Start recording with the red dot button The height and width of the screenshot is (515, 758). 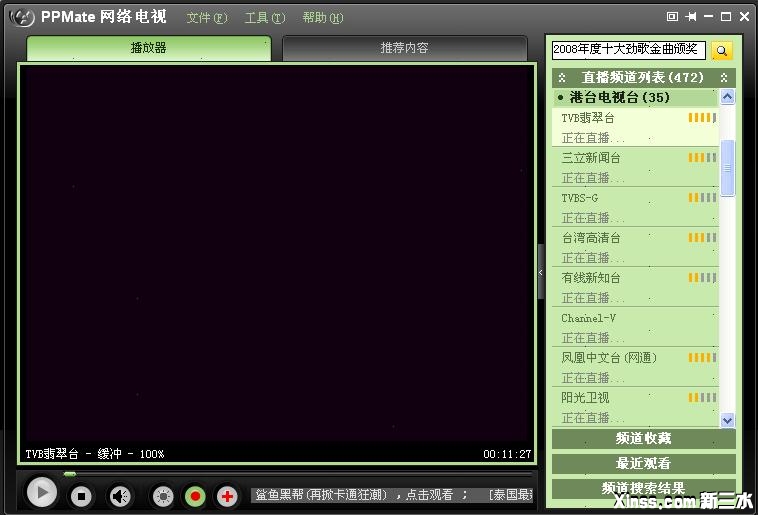[195, 496]
